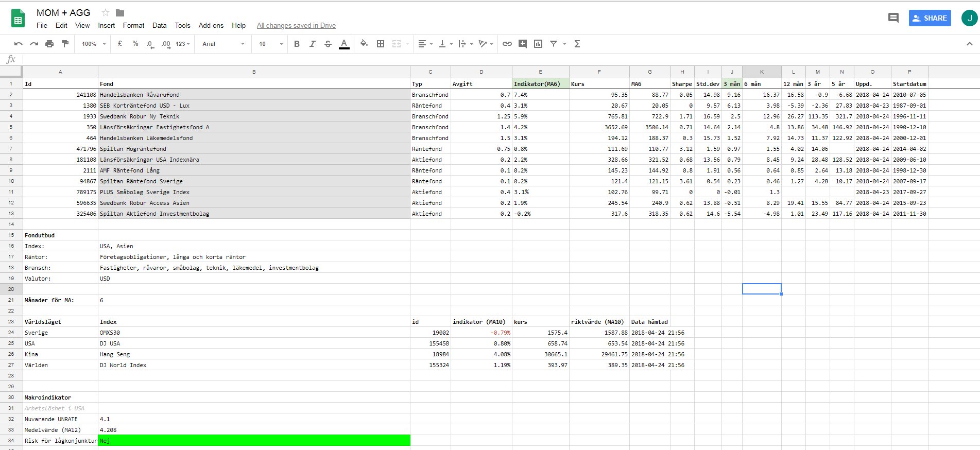Image resolution: width=980 pixels, height=450 pixels.
Task: Select the 'Makroindikator' heading cell
Action: tap(60, 397)
